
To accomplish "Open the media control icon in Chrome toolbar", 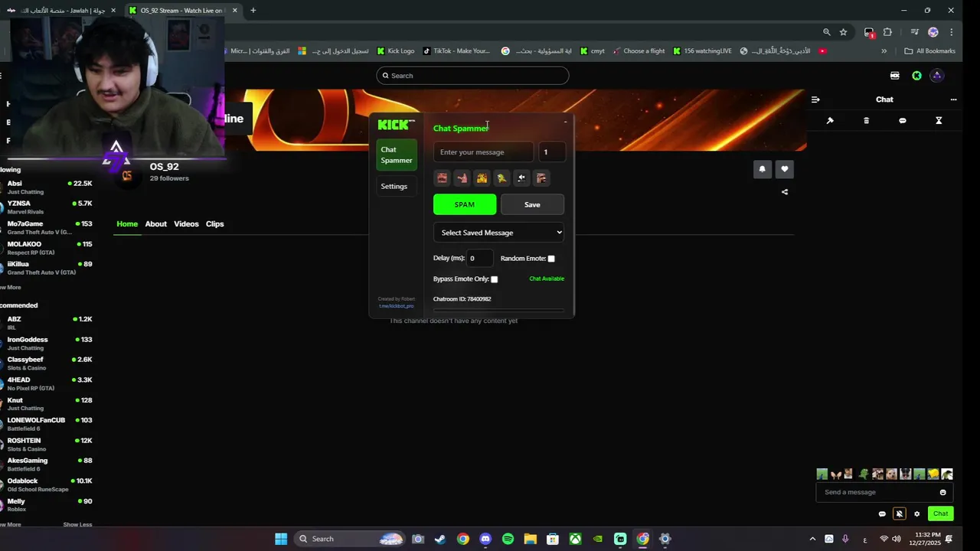I will tap(914, 32).
